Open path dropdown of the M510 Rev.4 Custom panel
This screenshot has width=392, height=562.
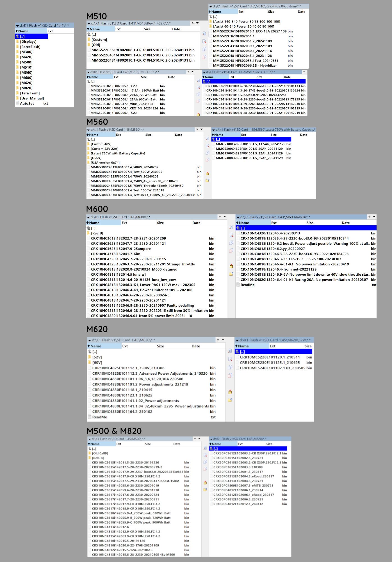210,6
